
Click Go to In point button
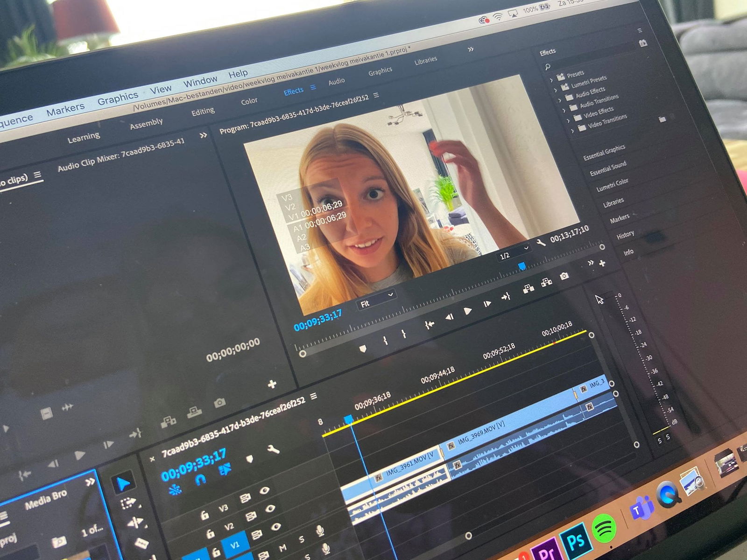(430, 324)
